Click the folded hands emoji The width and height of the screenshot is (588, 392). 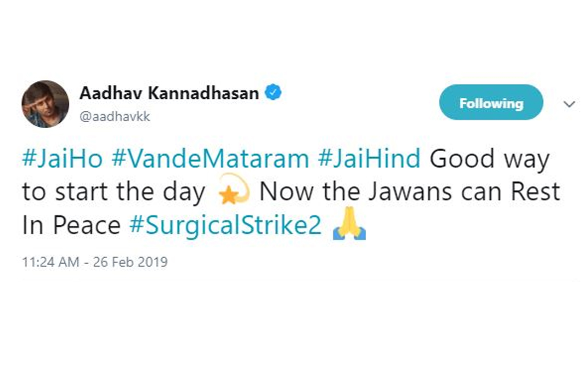pos(349,226)
